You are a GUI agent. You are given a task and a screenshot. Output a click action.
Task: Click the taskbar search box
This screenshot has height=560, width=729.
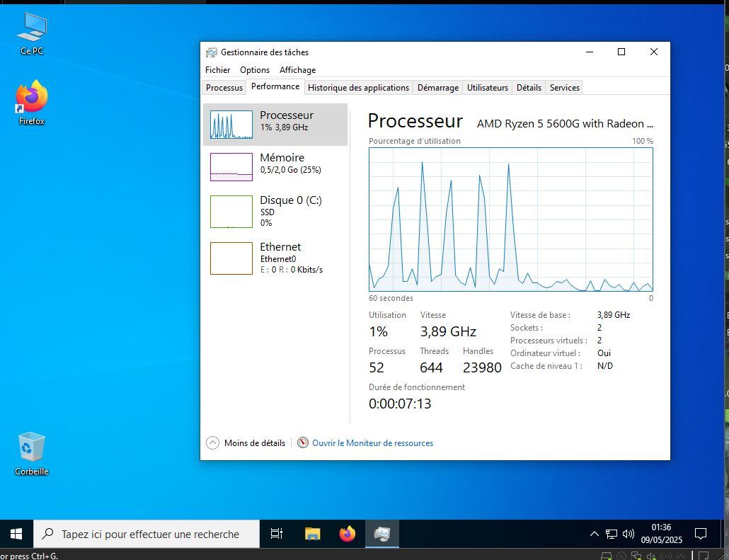tap(147, 534)
